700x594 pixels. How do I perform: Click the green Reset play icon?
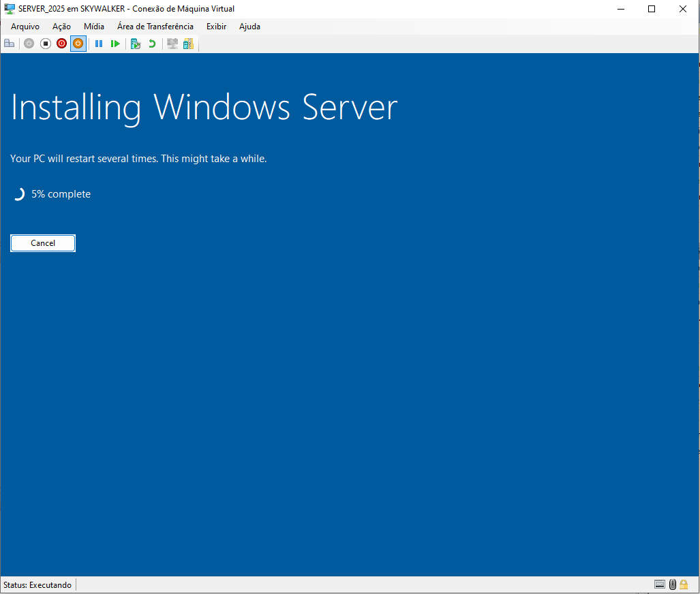tap(115, 44)
